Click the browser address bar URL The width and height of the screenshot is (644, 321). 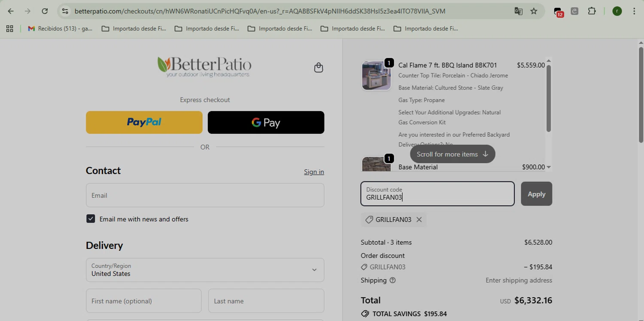coord(260,11)
